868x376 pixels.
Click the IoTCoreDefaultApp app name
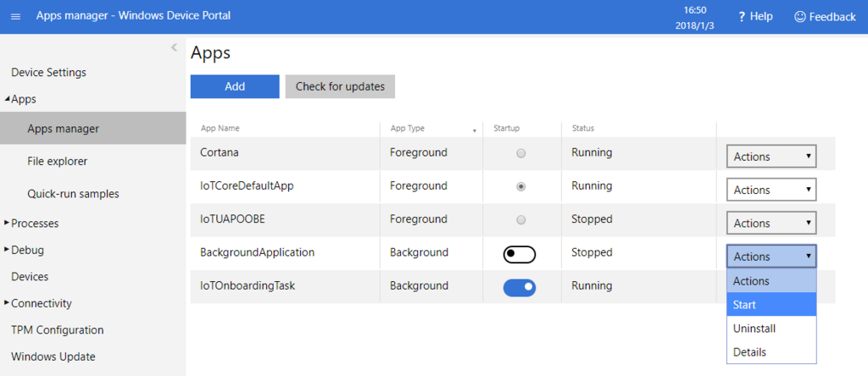point(247,185)
